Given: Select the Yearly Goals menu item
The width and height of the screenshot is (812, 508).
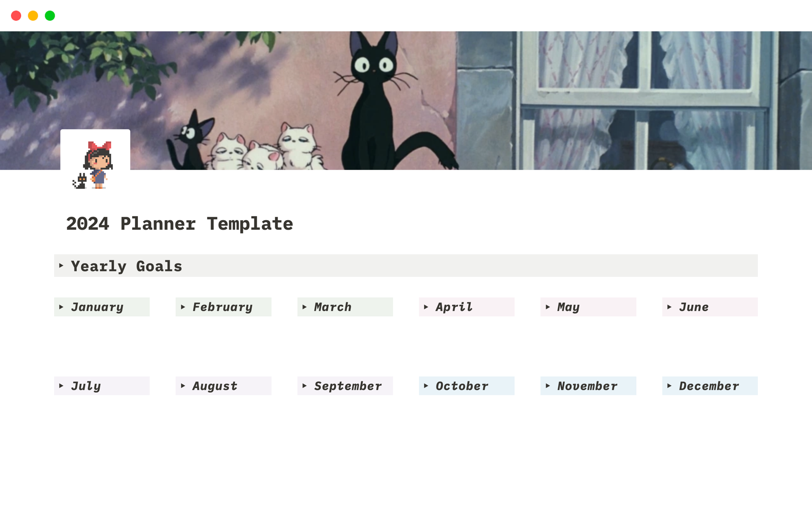Looking at the screenshot, I should [x=126, y=265].
